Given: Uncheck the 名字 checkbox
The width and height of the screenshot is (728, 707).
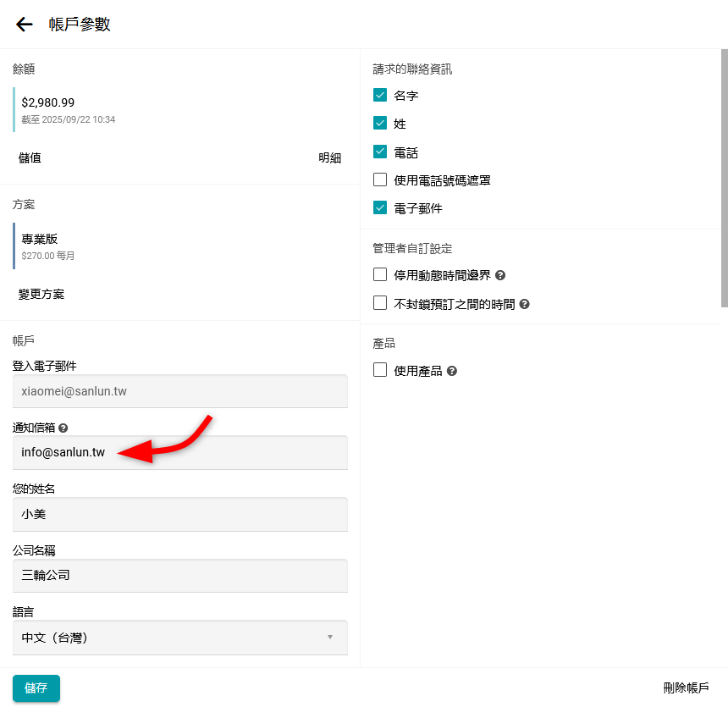Looking at the screenshot, I should click(x=380, y=96).
